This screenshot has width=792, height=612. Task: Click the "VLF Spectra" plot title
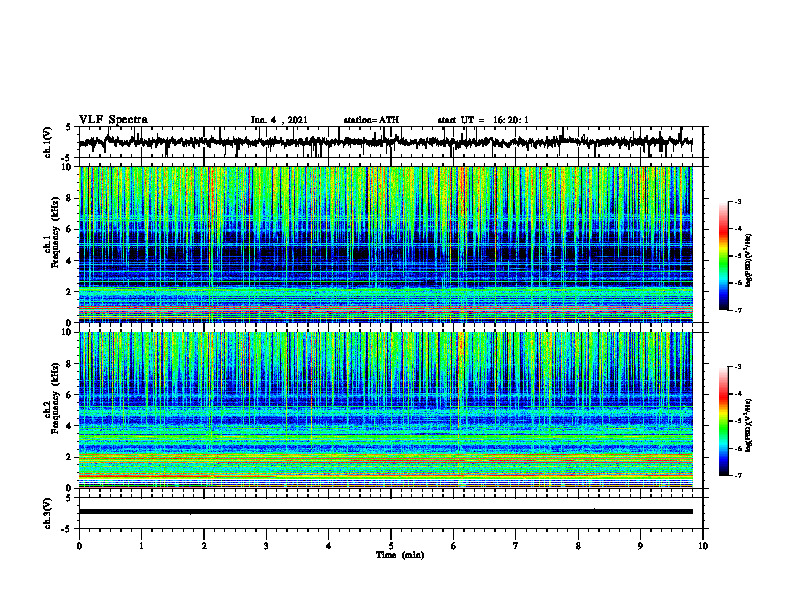point(113,120)
